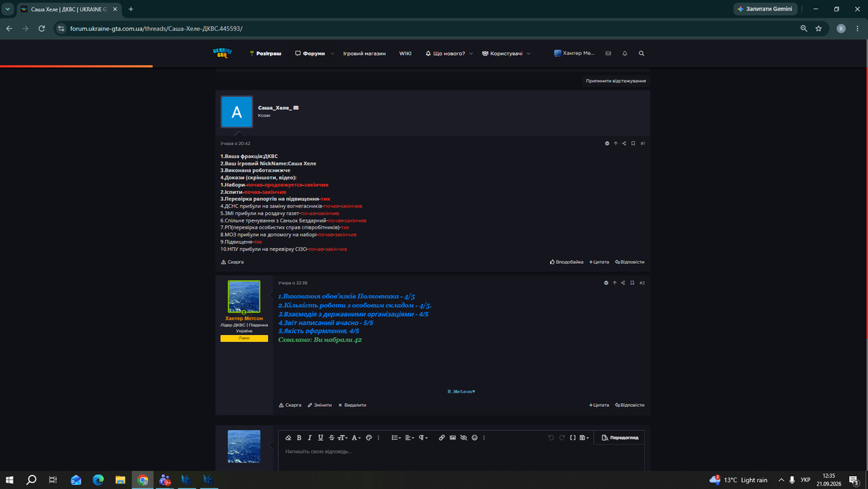Open the Розіграш menu item
The image size is (868, 489).
click(x=266, y=53)
